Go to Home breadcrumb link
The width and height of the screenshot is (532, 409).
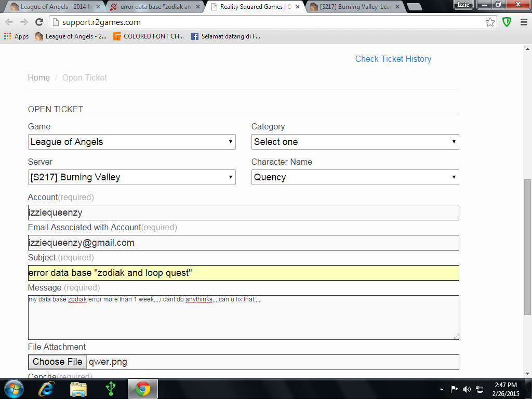tap(39, 77)
